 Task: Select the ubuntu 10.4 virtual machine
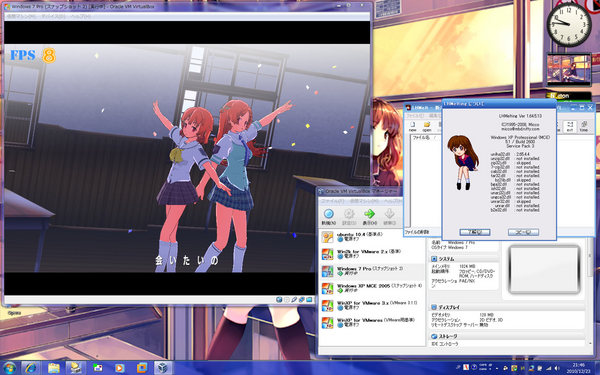pyautogui.click(x=372, y=237)
